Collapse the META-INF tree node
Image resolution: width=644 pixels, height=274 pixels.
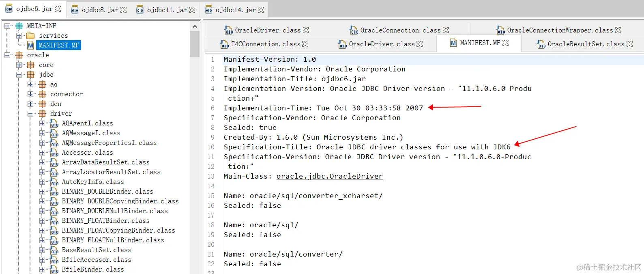(x=7, y=26)
